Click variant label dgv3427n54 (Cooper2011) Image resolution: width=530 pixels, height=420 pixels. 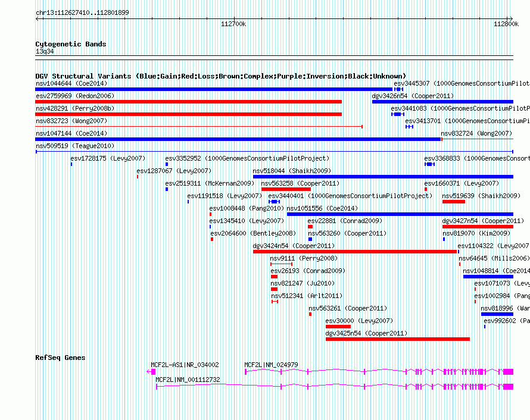pyautogui.click(x=483, y=221)
